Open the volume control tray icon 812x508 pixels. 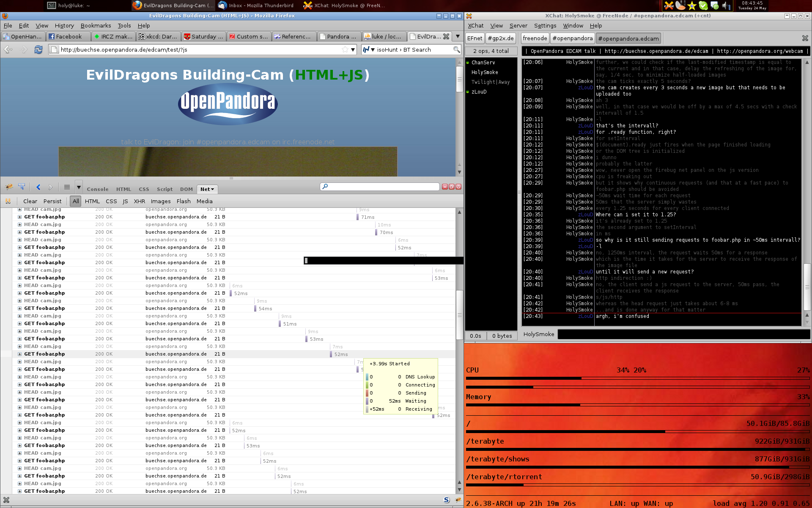tap(726, 6)
